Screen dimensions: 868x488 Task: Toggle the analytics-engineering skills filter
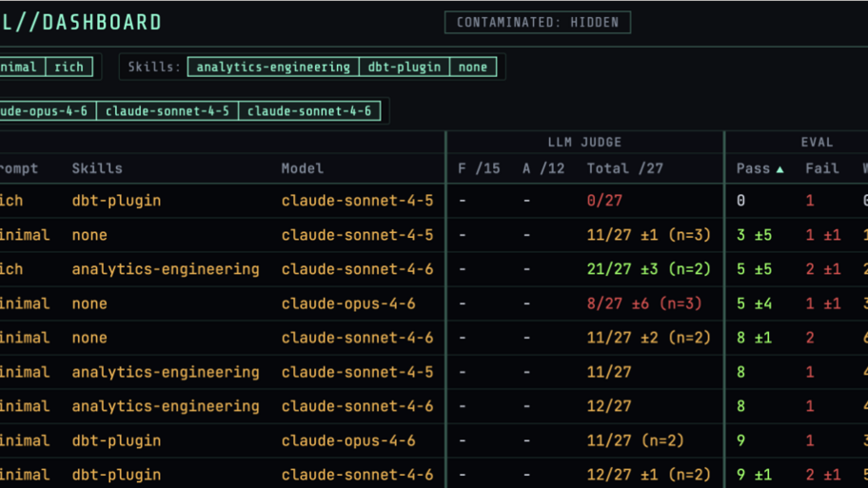coord(273,67)
